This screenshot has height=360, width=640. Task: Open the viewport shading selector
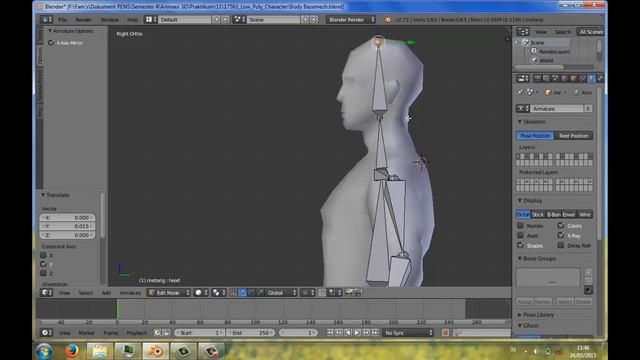[x=201, y=293]
